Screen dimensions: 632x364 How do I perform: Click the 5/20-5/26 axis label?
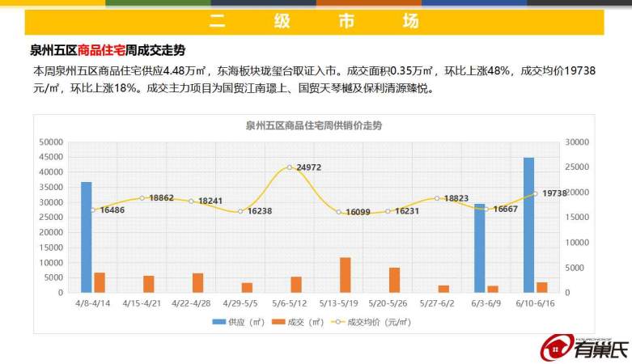coord(388,303)
